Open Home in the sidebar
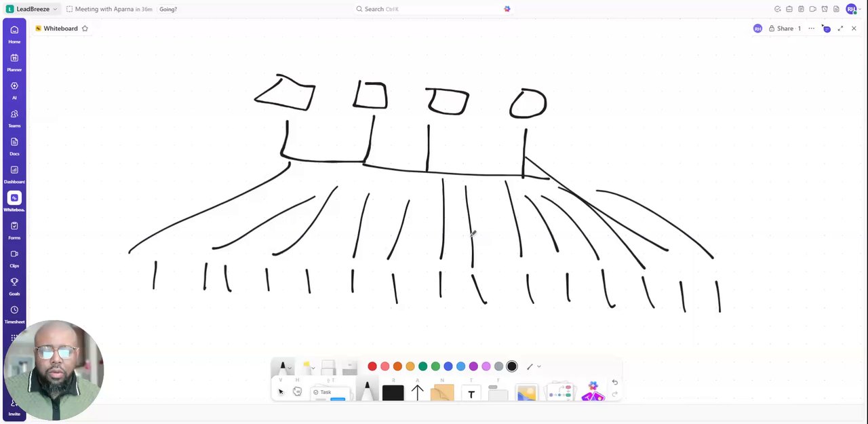 (14, 34)
